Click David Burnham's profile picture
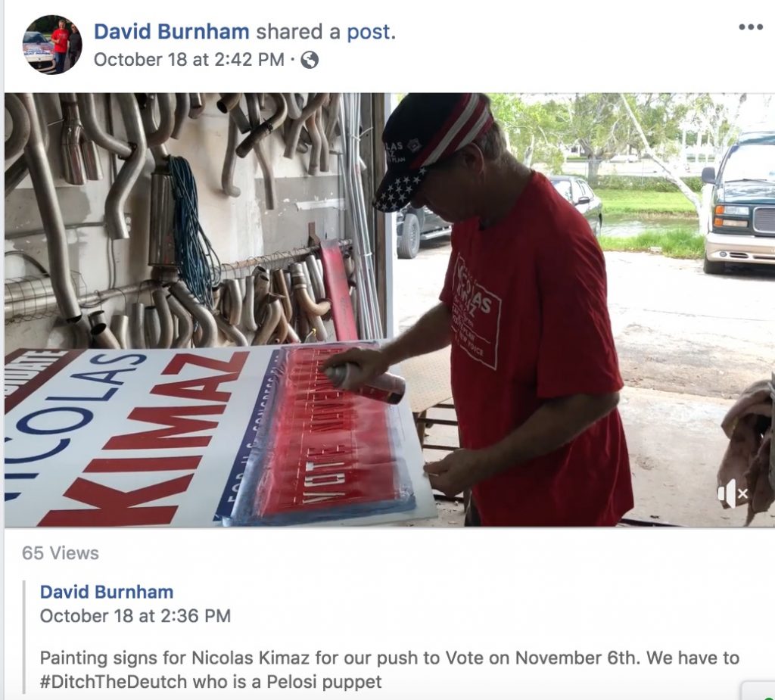The height and width of the screenshot is (700, 775). coord(52,45)
